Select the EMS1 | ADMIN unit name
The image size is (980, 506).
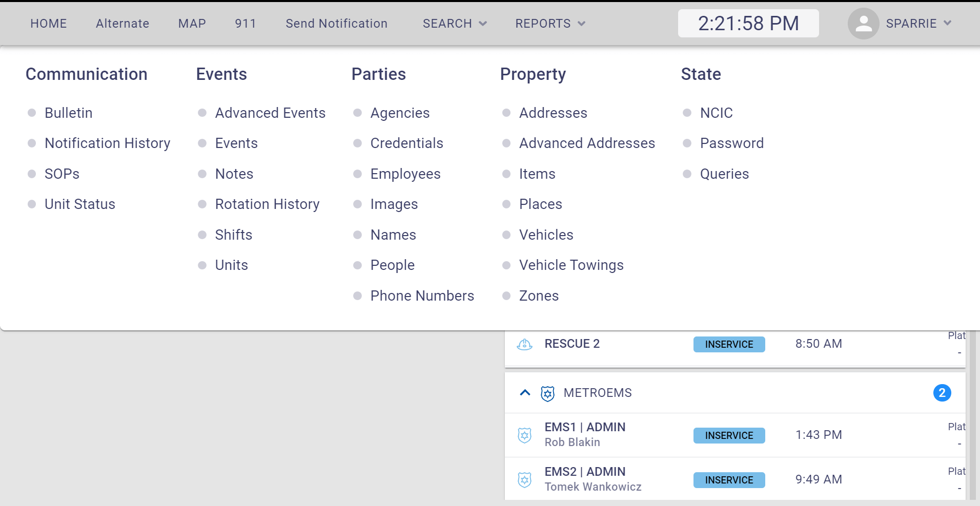(585, 427)
